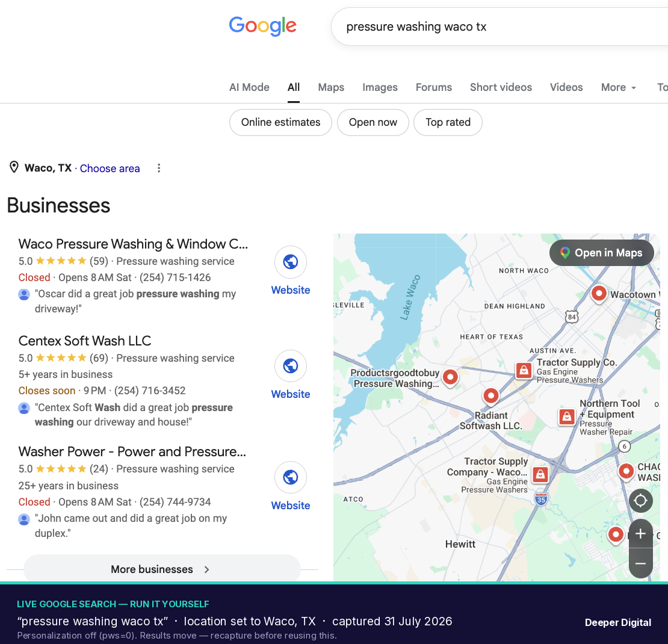Click the Website globe icon for Centex Soft Wash
This screenshot has width=668, height=644.
291,366
